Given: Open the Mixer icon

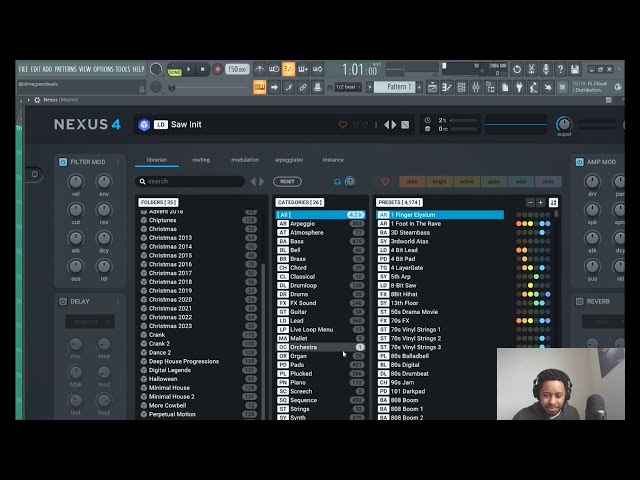Looking at the screenshot, I should pyautogui.click(x=476, y=87).
